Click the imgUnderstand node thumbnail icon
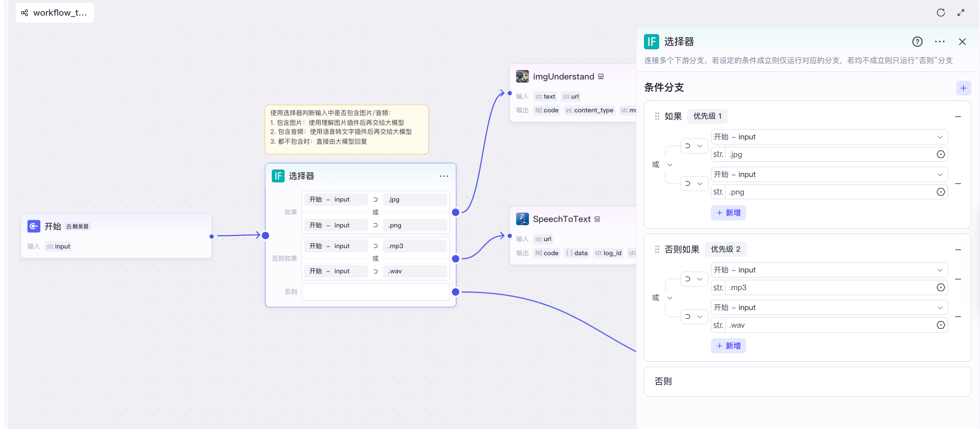 522,76
